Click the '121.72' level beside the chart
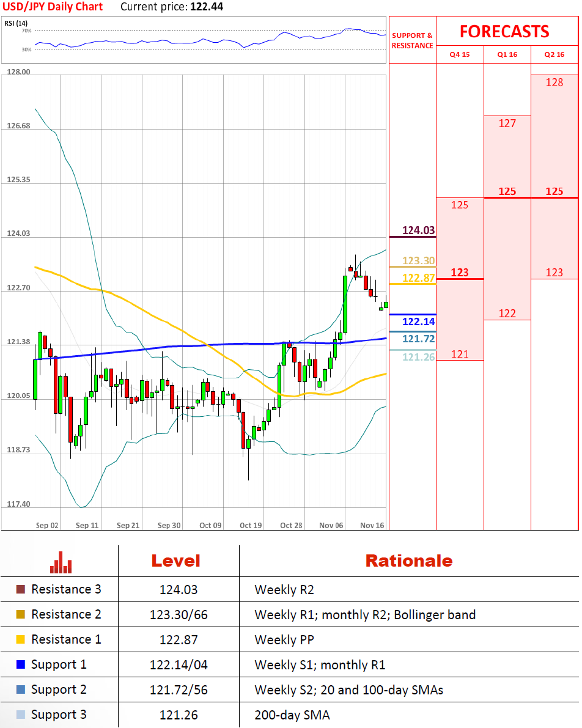Image resolution: width=582 pixels, height=728 pixels. (419, 339)
